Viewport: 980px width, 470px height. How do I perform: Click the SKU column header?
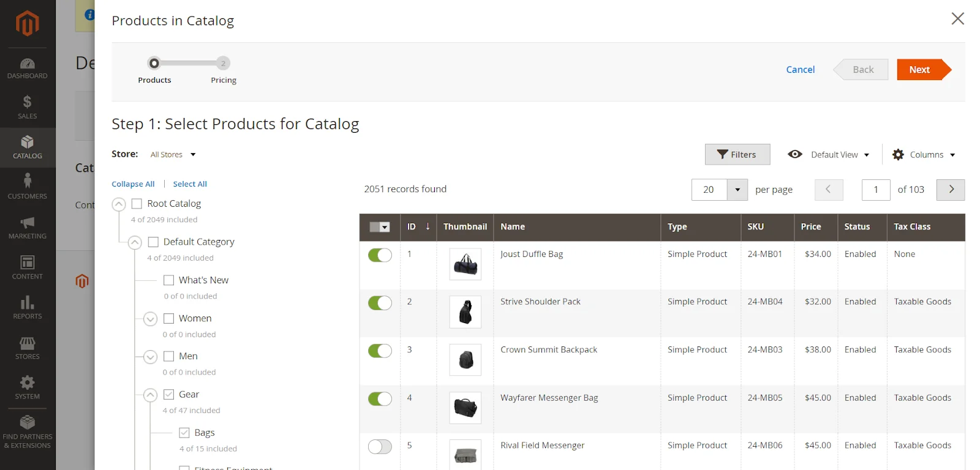coord(767,227)
